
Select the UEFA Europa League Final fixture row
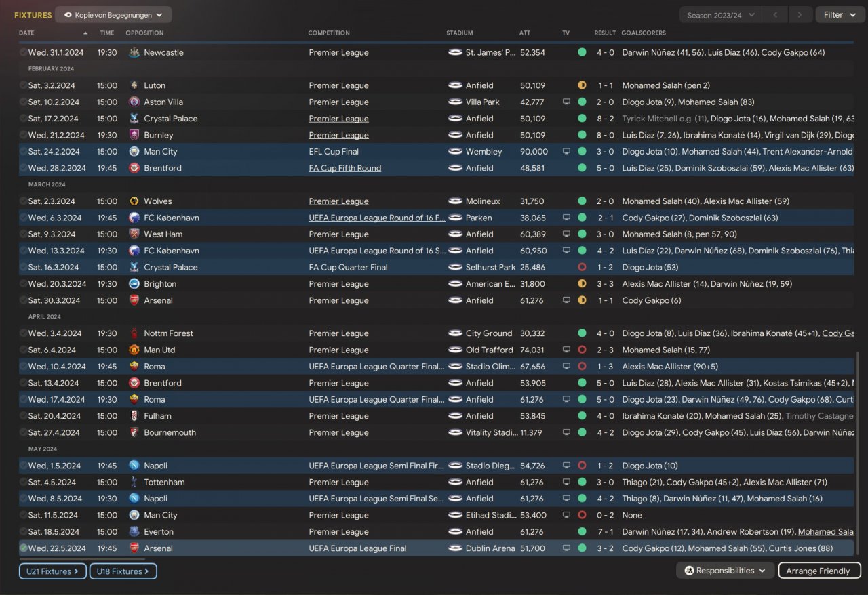pos(436,548)
